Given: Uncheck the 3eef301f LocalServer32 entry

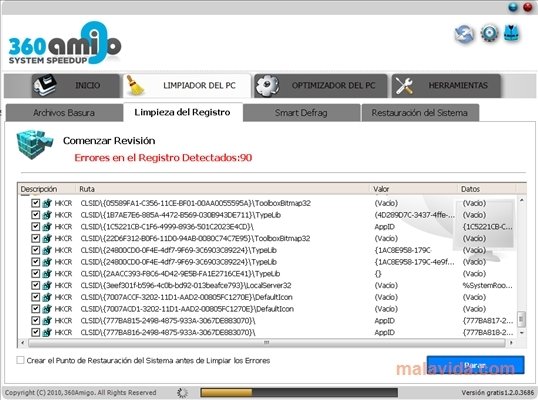Looking at the screenshot, I should (x=35, y=285).
